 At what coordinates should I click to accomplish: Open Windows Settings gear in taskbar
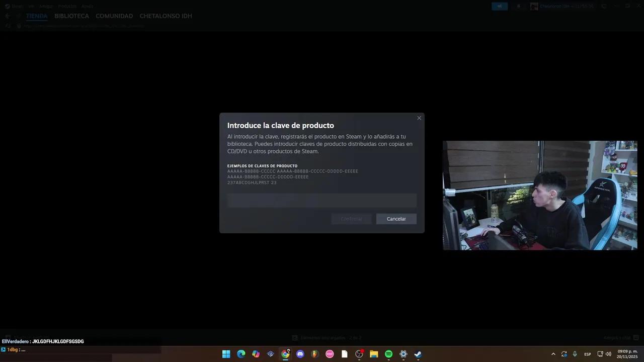point(403,354)
